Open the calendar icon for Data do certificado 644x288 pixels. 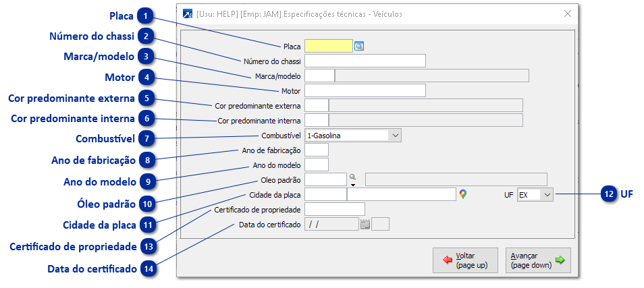[x=365, y=224]
